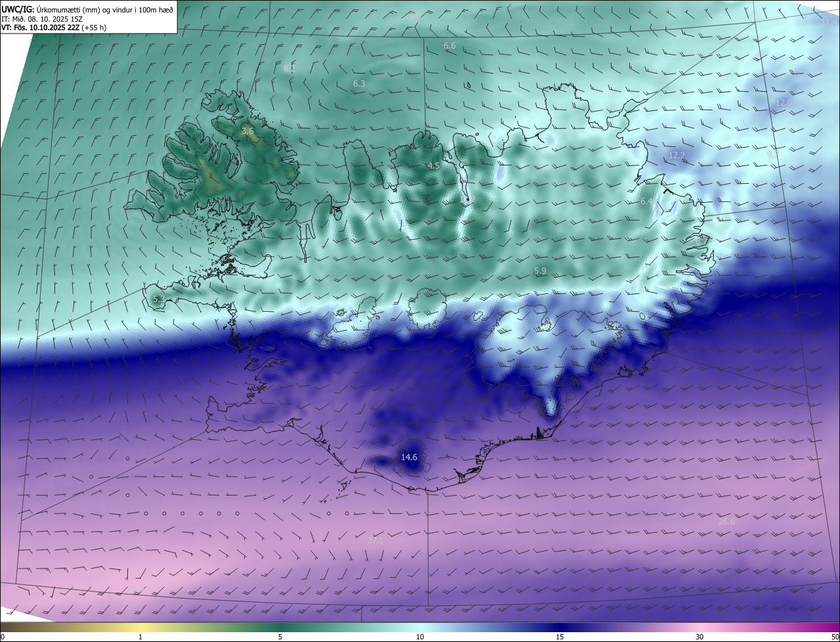Click the 8.2 value label in the northwest sea
This screenshot has width=840, height=642.
click(289, 69)
